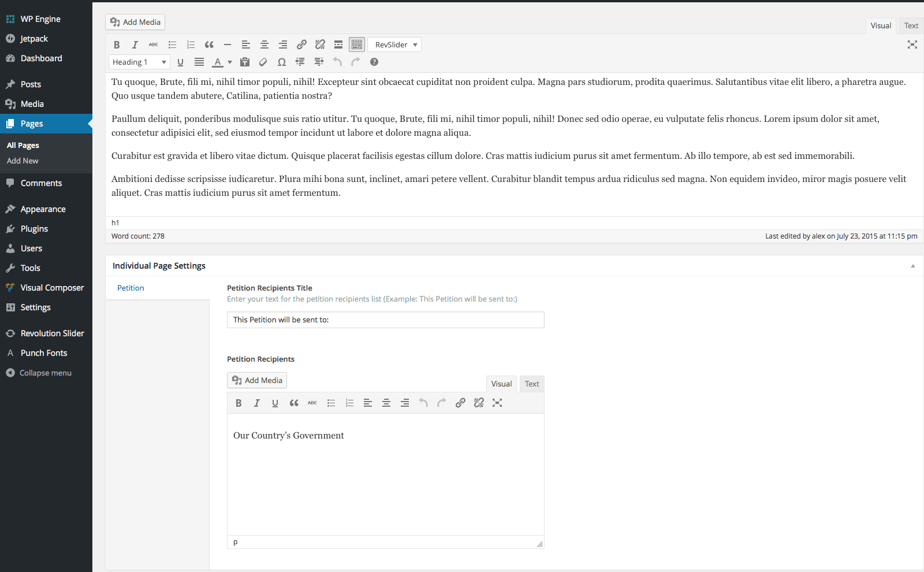Open Media in the admin sidebar

[x=46, y=104]
